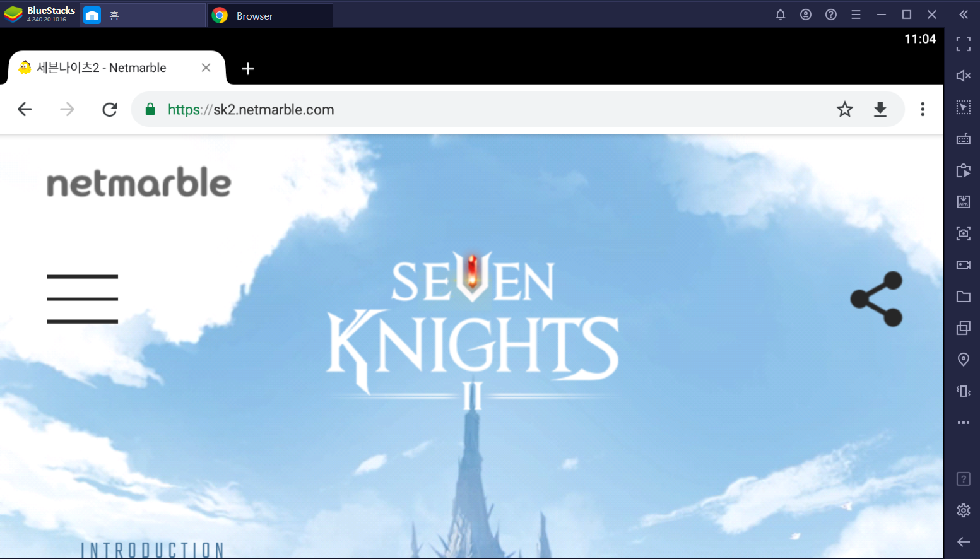This screenshot has width=980, height=559.
Task: Open BlueStacks settings gear icon
Action: coord(964,510)
